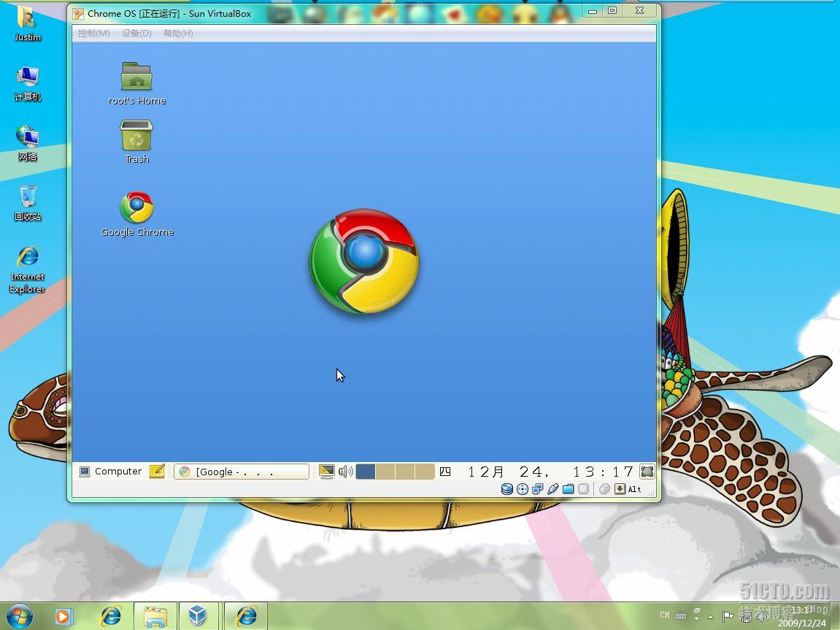Open Windows Explorer from the taskbar
Screen dimensions: 840x630
click(155, 616)
